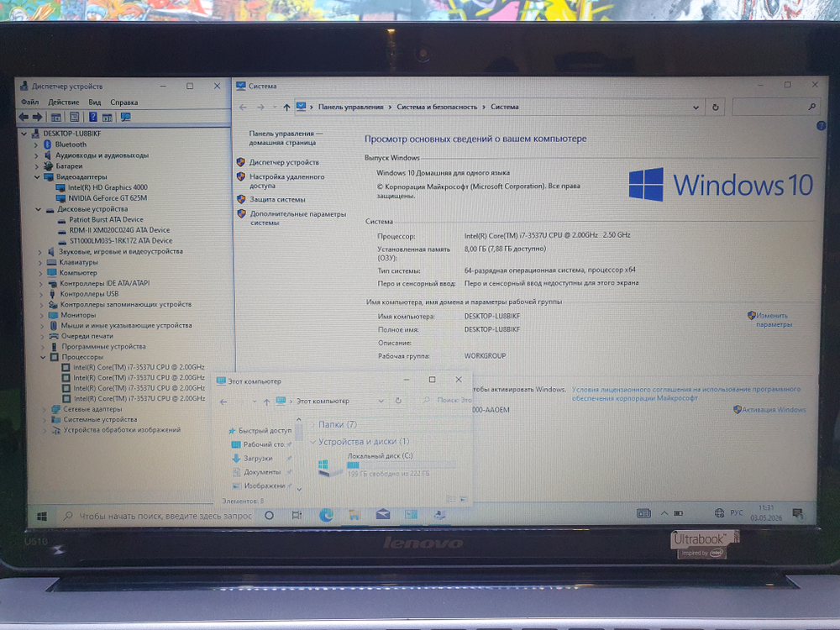This screenshot has width=840, height=630.
Task: Expand Клавиатуры category arrow
Action: [40, 262]
